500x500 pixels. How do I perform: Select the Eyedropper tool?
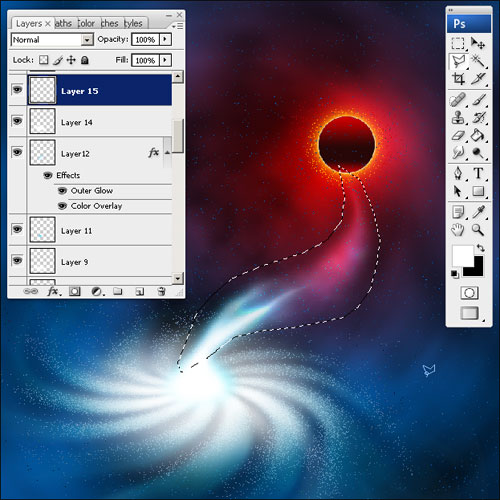[478, 212]
